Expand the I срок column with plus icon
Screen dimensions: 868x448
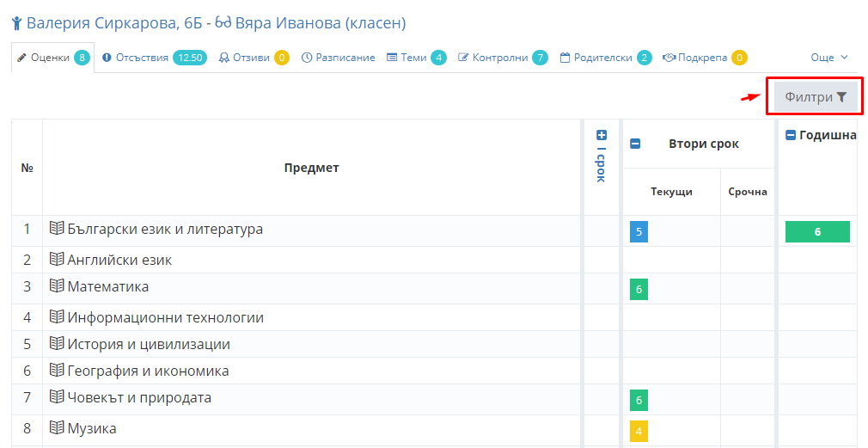602,135
